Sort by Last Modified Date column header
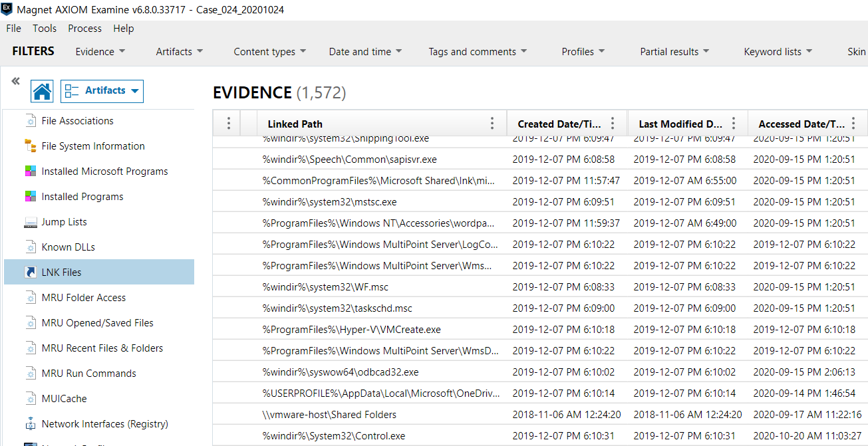Viewport: 868px width, 446px height. [680, 124]
